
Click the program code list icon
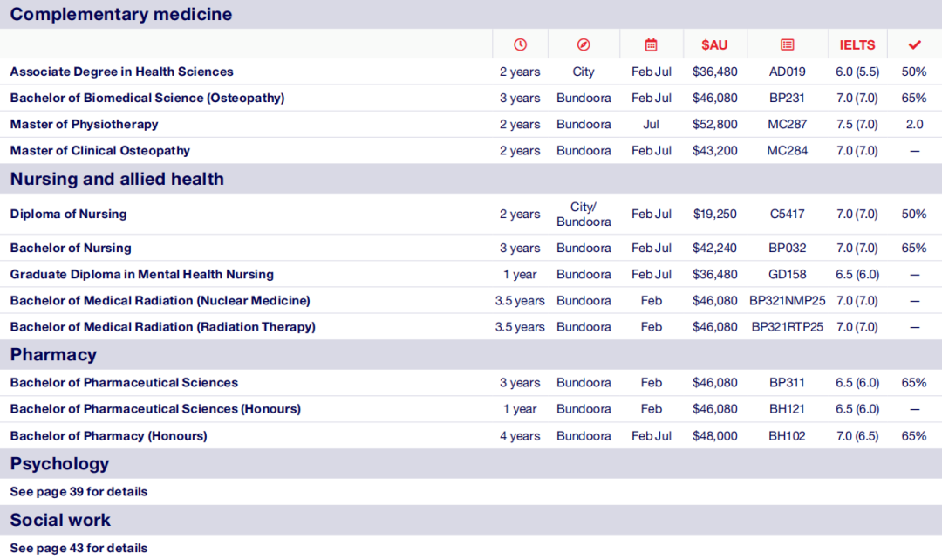coord(787,45)
